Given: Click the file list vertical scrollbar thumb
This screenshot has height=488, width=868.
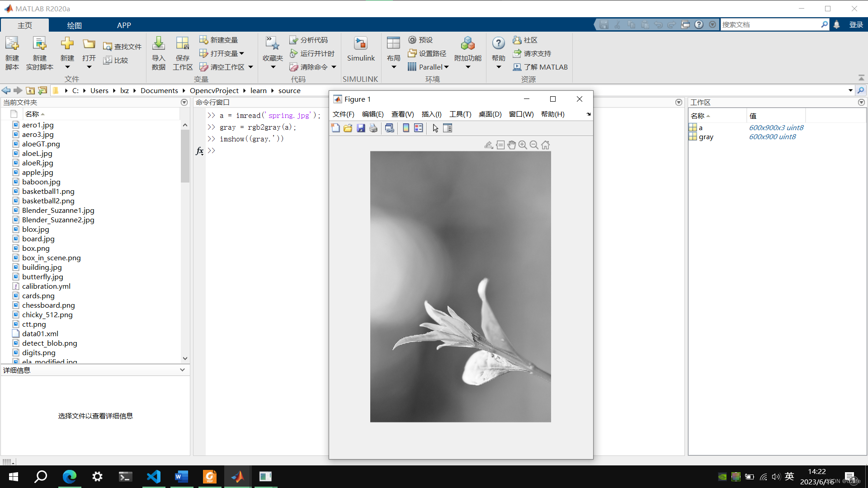Looking at the screenshot, I should [185, 156].
